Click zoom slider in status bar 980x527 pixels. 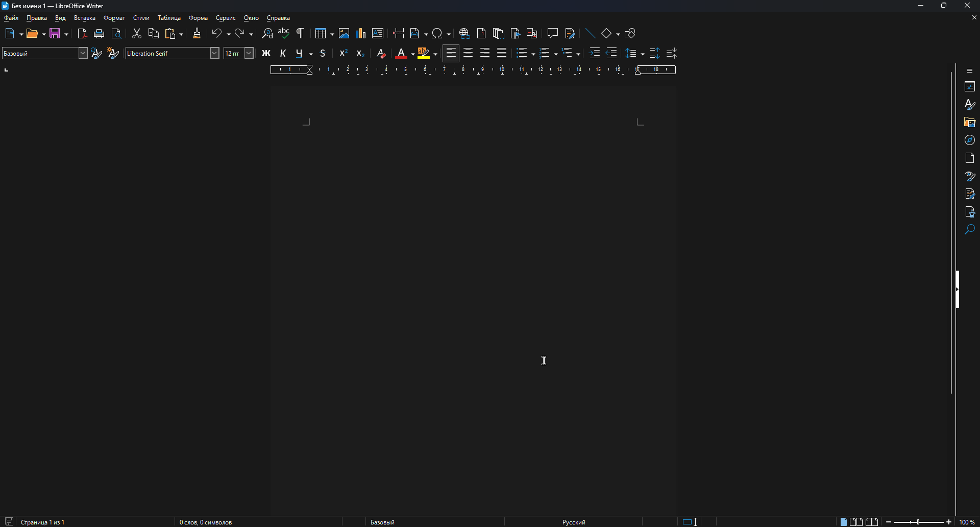(919, 522)
